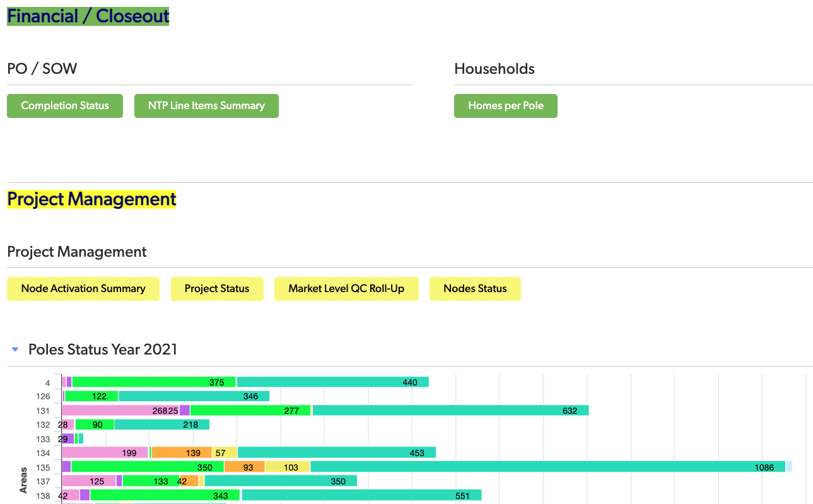
Task: Select the green 343 bar in area 138
Action: pyautogui.click(x=165, y=495)
